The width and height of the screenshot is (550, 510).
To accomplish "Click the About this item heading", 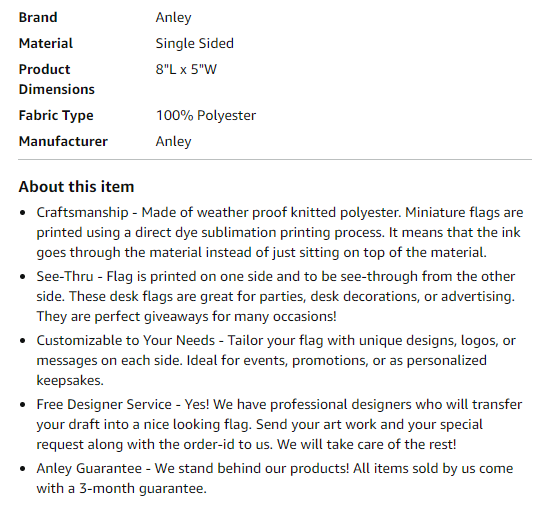I will (76, 187).
